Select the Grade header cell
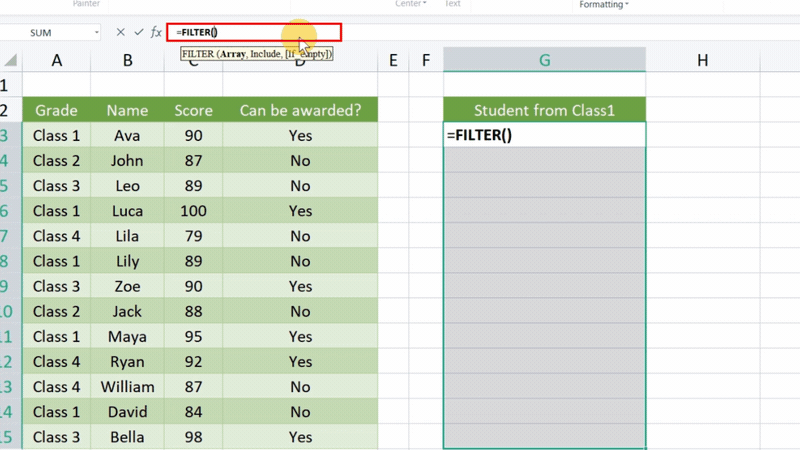 [56, 110]
